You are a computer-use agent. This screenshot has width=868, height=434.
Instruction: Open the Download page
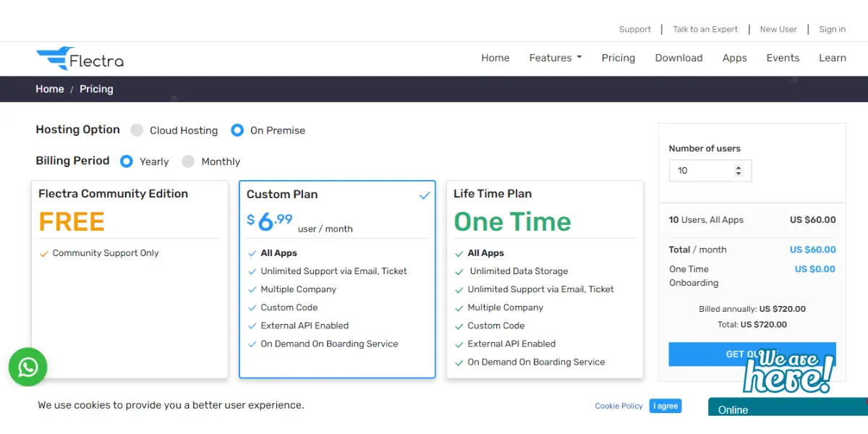point(678,58)
